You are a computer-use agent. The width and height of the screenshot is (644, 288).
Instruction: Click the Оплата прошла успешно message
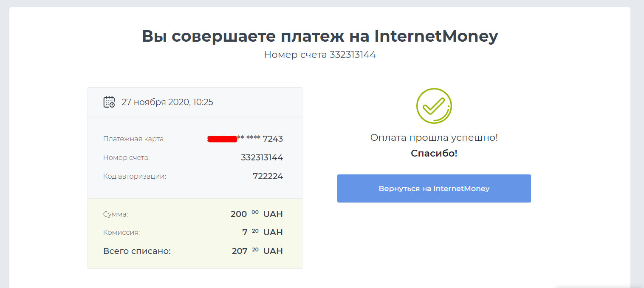click(x=434, y=138)
